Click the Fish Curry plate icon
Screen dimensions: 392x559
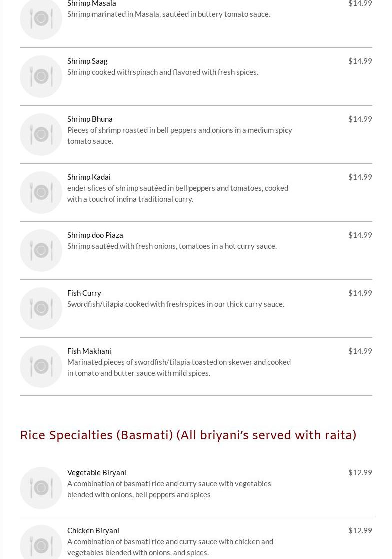pyautogui.click(x=41, y=308)
